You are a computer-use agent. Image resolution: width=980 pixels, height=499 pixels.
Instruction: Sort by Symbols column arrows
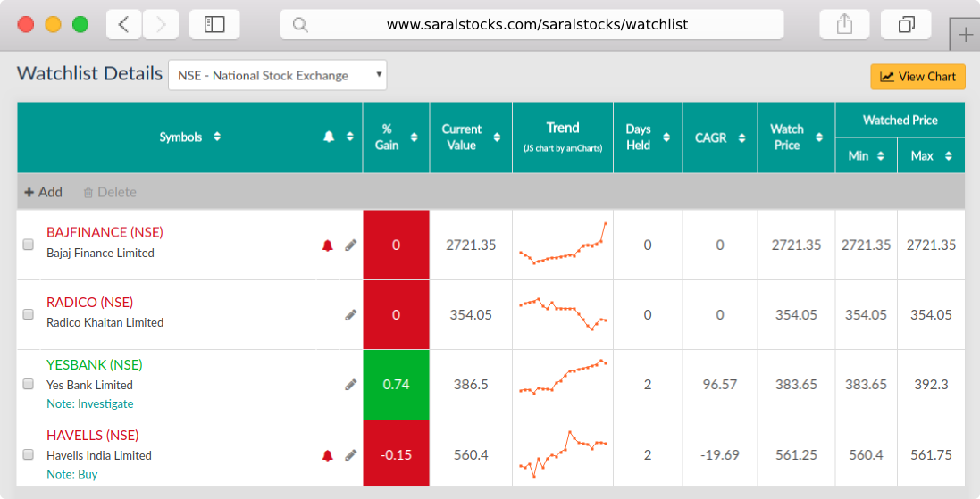(217, 137)
